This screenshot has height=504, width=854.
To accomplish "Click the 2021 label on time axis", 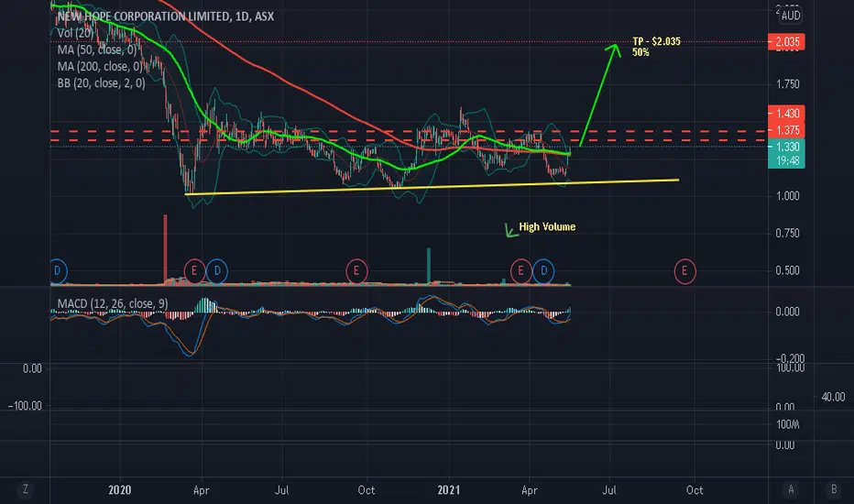I will [449, 490].
